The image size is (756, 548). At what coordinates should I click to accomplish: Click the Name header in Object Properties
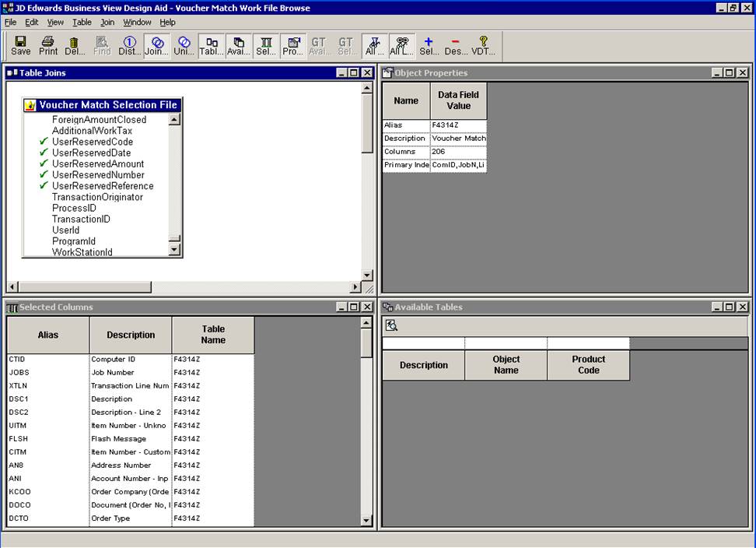[x=406, y=100]
